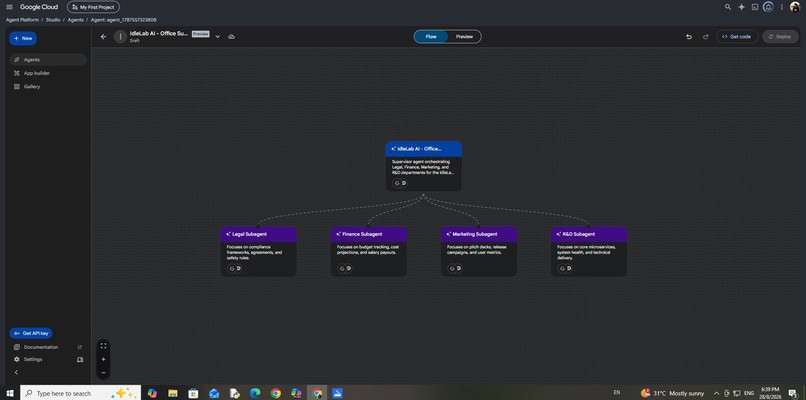Click the back arrow beside agent title

(104, 37)
